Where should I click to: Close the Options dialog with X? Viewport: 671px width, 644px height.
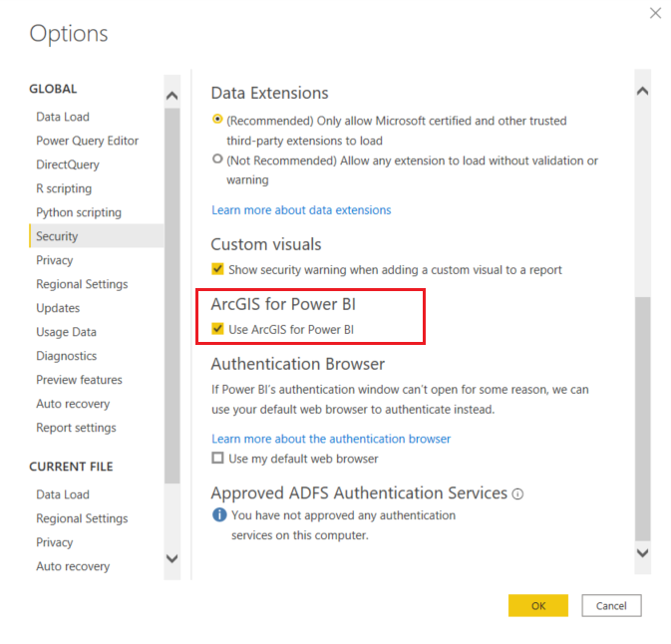click(x=655, y=13)
